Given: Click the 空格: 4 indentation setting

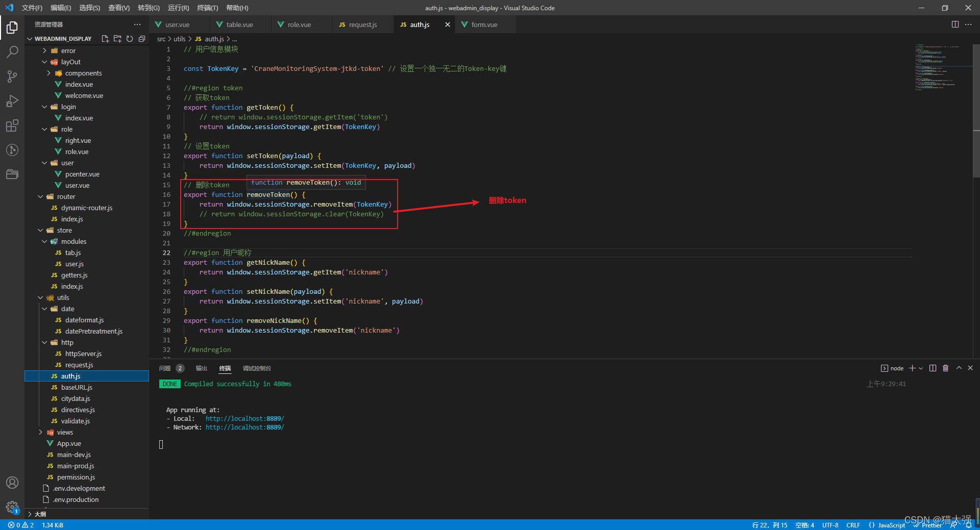Looking at the screenshot, I should [x=804, y=525].
